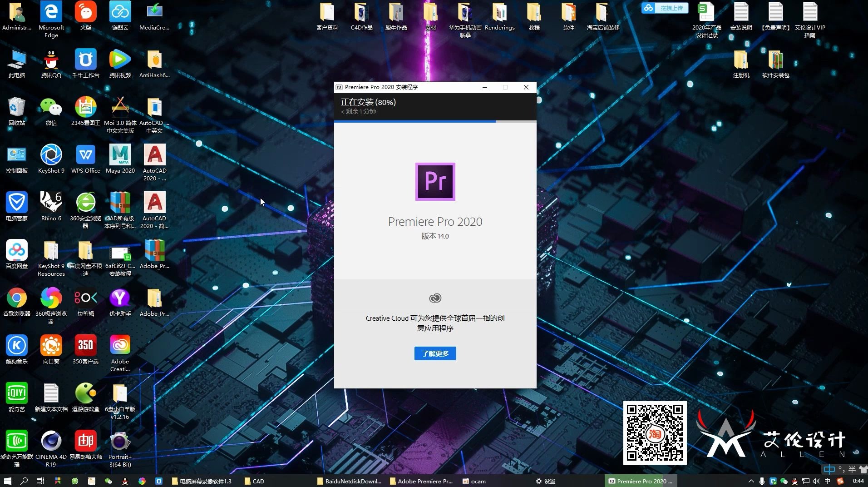Select the 360安全浏览器 desktop icon
The width and height of the screenshot is (868, 487).
coord(86,211)
